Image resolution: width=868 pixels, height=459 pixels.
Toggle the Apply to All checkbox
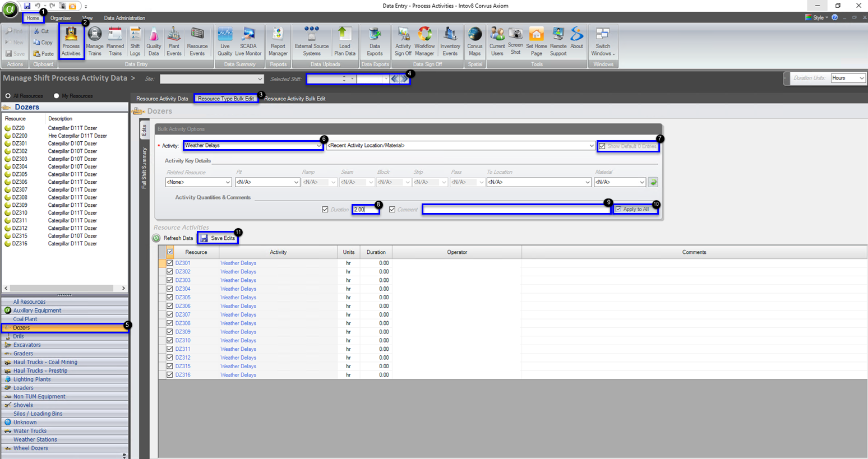point(618,209)
